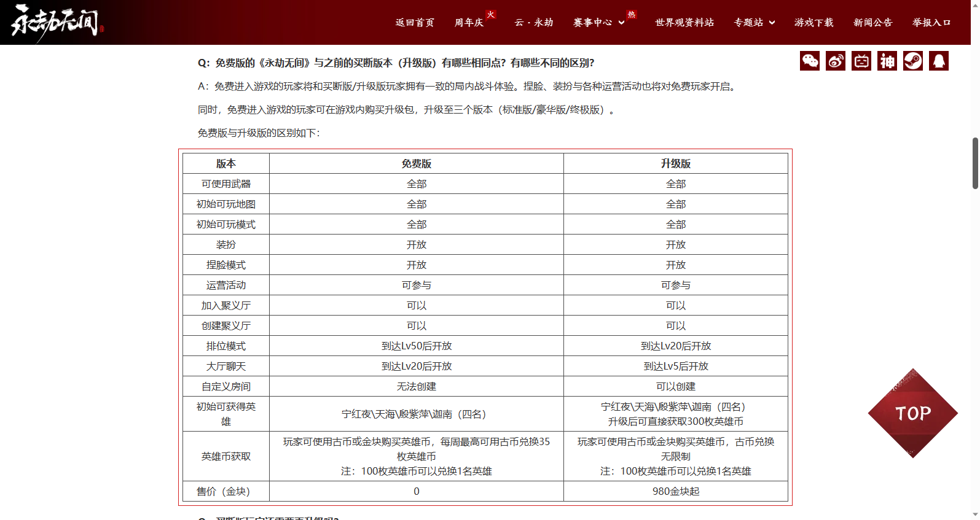Expand the 专题站 dropdown
The image size is (980, 520).
(755, 23)
